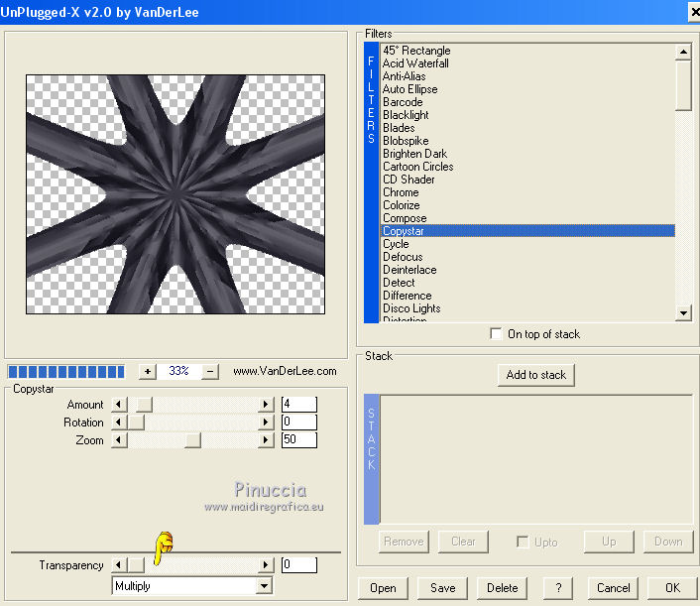Image resolution: width=700 pixels, height=606 pixels.
Task: Increase Rotation with right arrow
Action: pos(266,423)
